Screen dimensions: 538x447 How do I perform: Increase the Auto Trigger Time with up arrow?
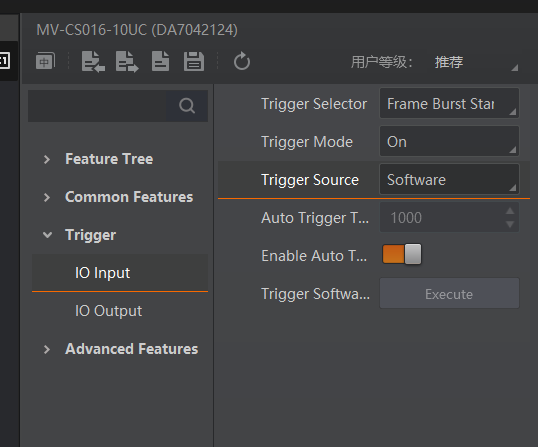(x=510, y=211)
